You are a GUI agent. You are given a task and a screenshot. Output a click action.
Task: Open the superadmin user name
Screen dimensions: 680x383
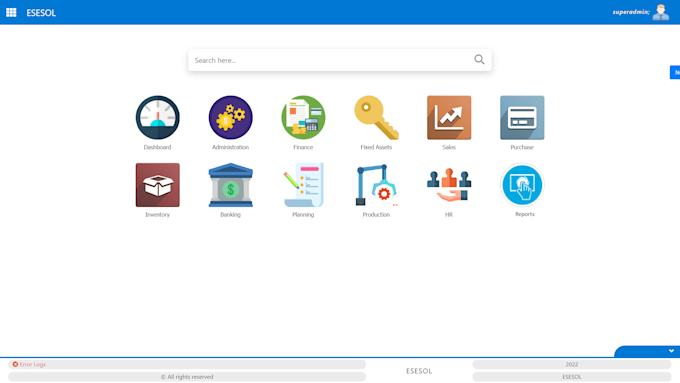point(631,12)
